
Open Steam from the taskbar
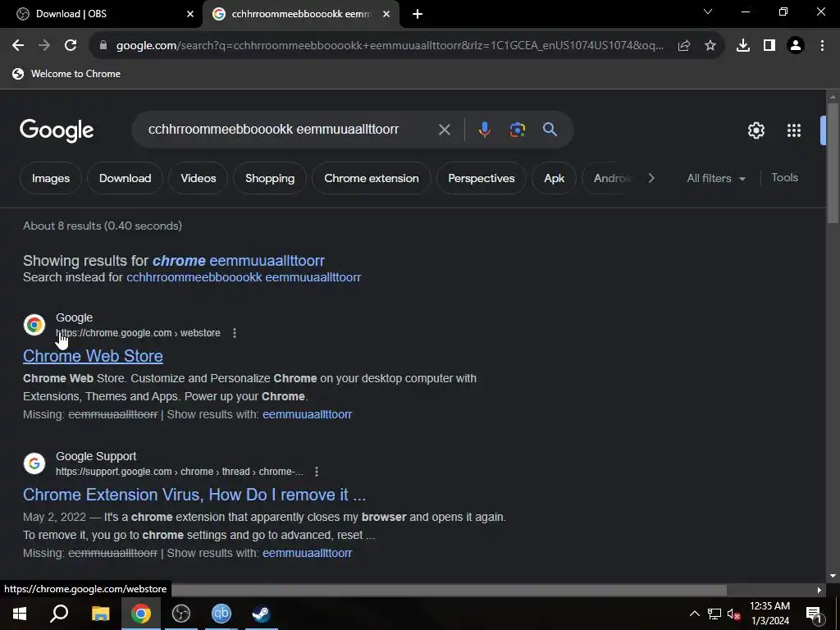(262, 614)
